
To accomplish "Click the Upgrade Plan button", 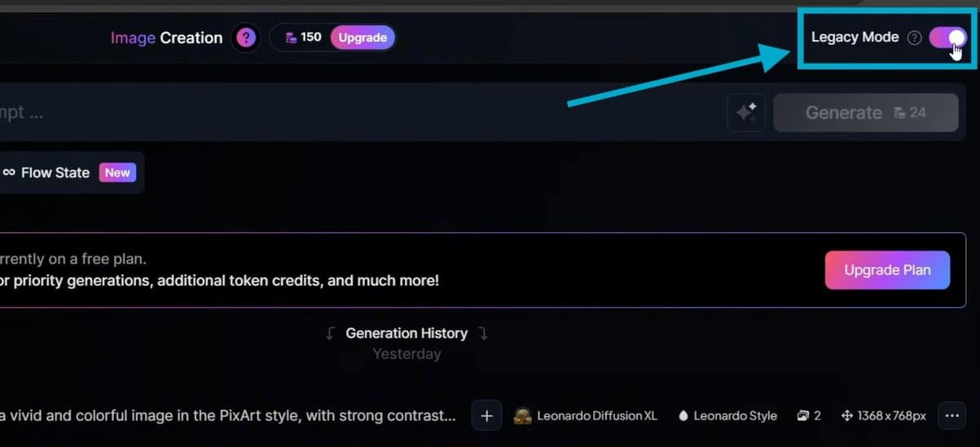I will pos(887,270).
